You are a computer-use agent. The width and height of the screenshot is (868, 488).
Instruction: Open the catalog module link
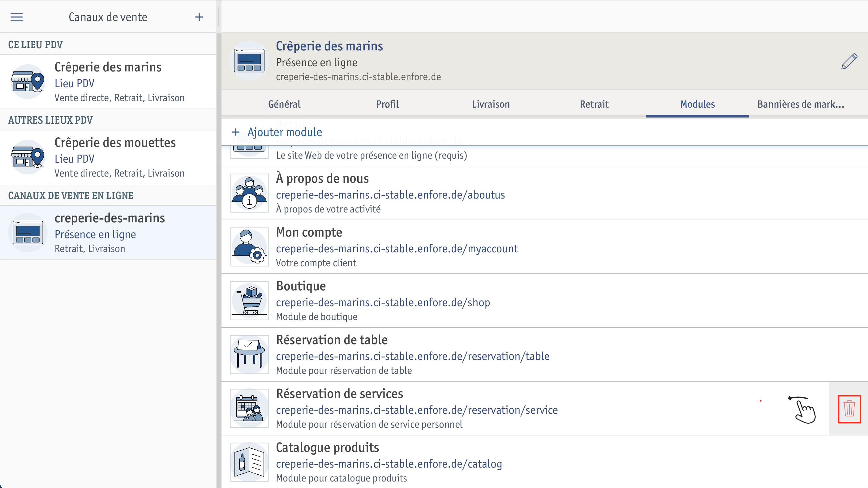pyautogui.click(x=389, y=464)
